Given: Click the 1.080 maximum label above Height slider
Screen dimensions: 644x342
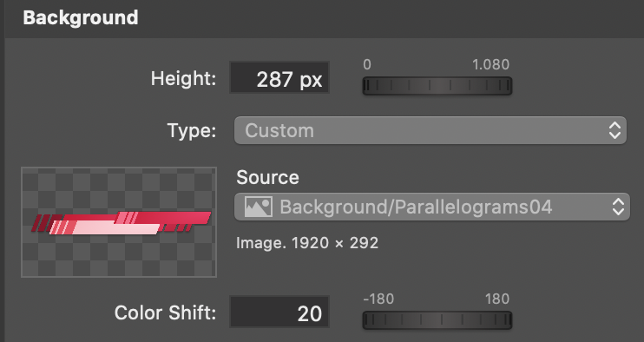Looking at the screenshot, I should (490, 64).
